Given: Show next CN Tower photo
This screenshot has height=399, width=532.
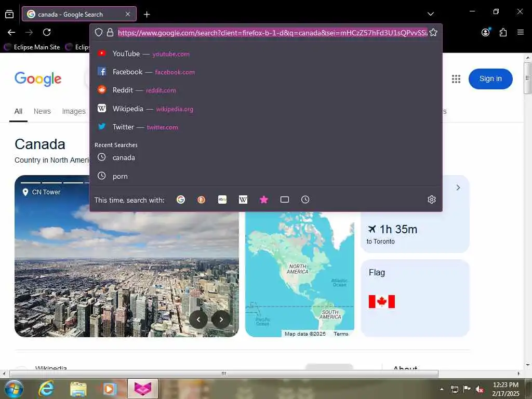Looking at the screenshot, I should pos(221,320).
